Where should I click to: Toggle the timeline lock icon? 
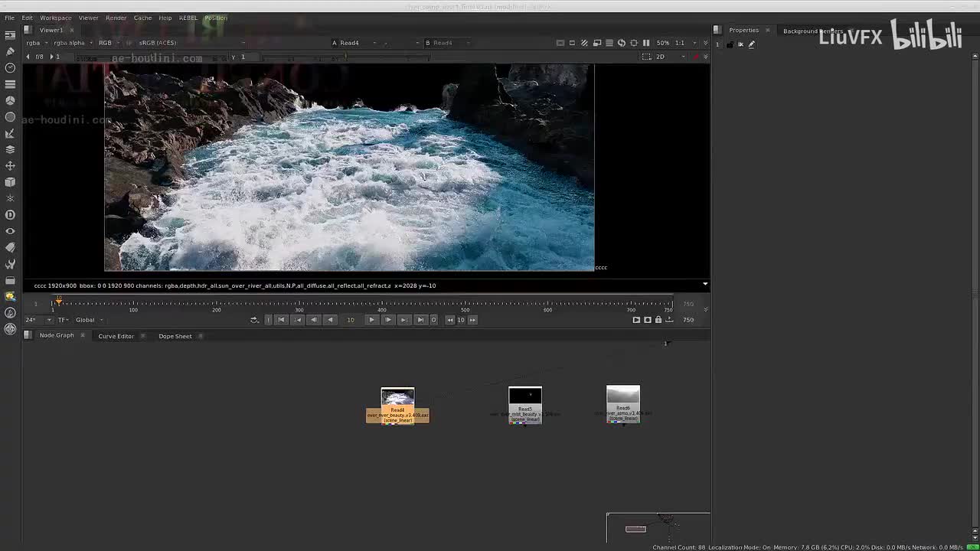658,320
